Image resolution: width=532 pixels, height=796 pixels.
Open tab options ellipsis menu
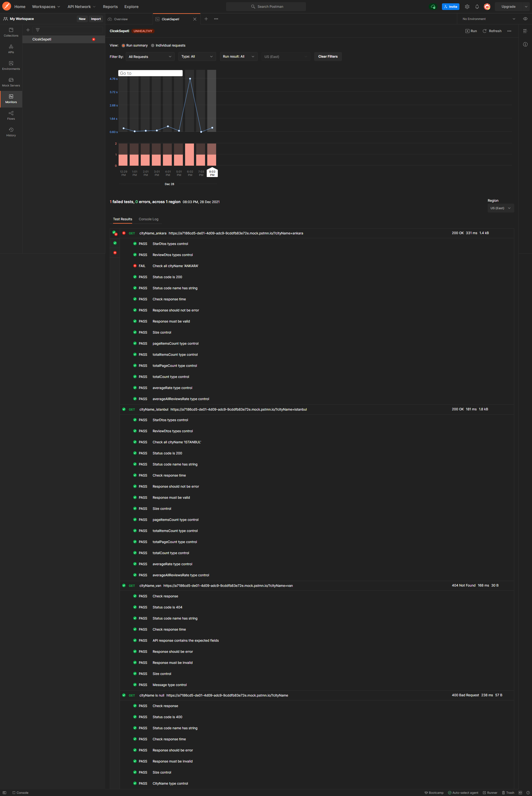point(216,19)
